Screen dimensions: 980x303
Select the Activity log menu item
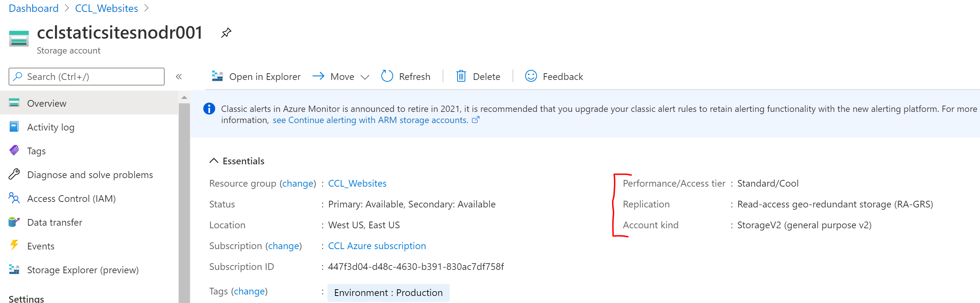pos(51,127)
